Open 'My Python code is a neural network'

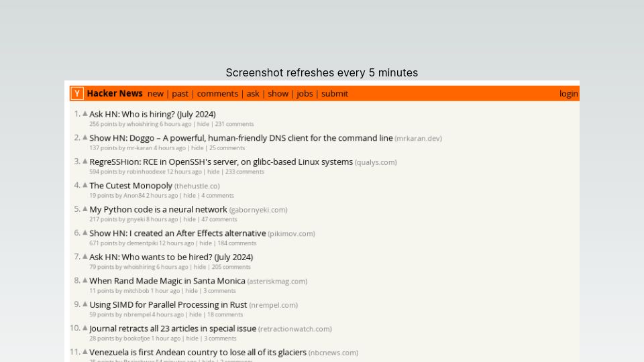tap(158, 209)
